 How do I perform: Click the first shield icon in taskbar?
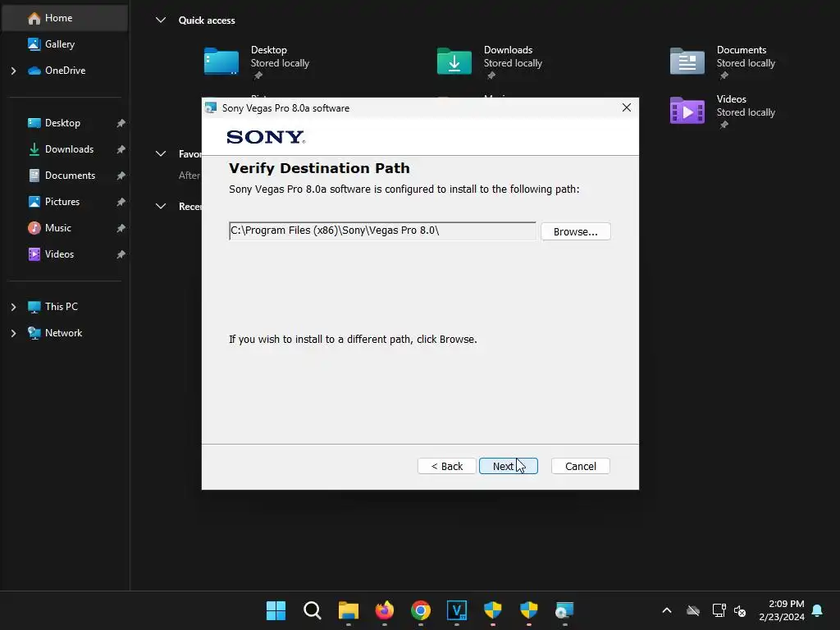click(492, 610)
